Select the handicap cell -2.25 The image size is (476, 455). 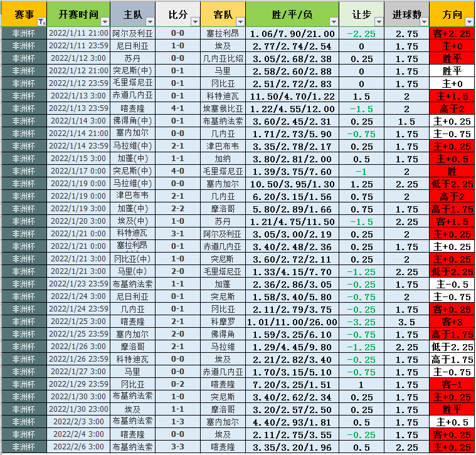click(361, 33)
